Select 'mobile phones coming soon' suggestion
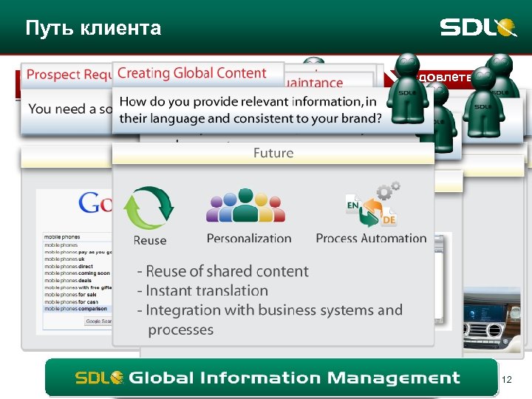The width and height of the screenshot is (532, 399). [x=77, y=273]
